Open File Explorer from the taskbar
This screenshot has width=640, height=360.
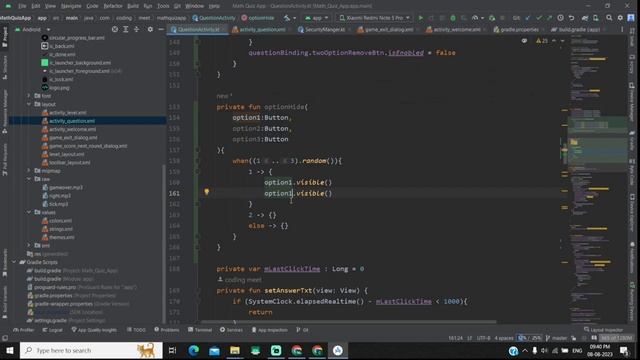[x=235, y=350]
